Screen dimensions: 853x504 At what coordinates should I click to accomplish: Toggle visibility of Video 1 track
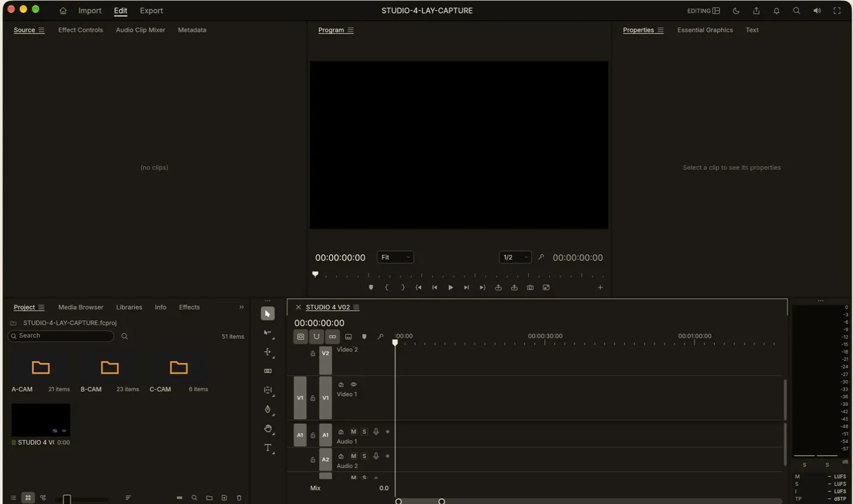tap(354, 385)
